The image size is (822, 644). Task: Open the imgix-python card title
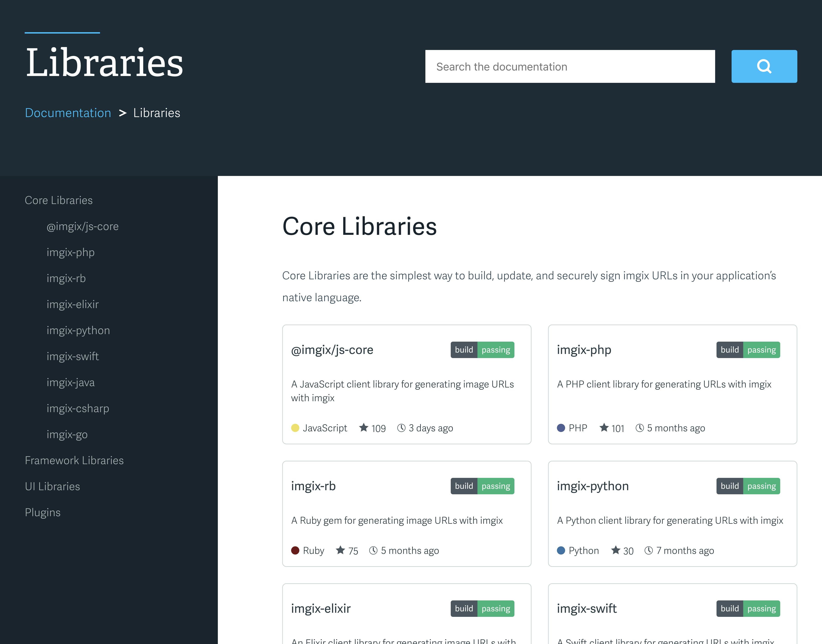coord(592,486)
